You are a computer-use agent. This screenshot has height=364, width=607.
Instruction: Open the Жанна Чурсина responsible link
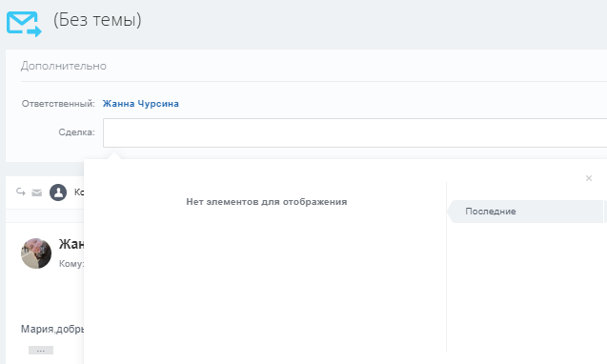(140, 104)
